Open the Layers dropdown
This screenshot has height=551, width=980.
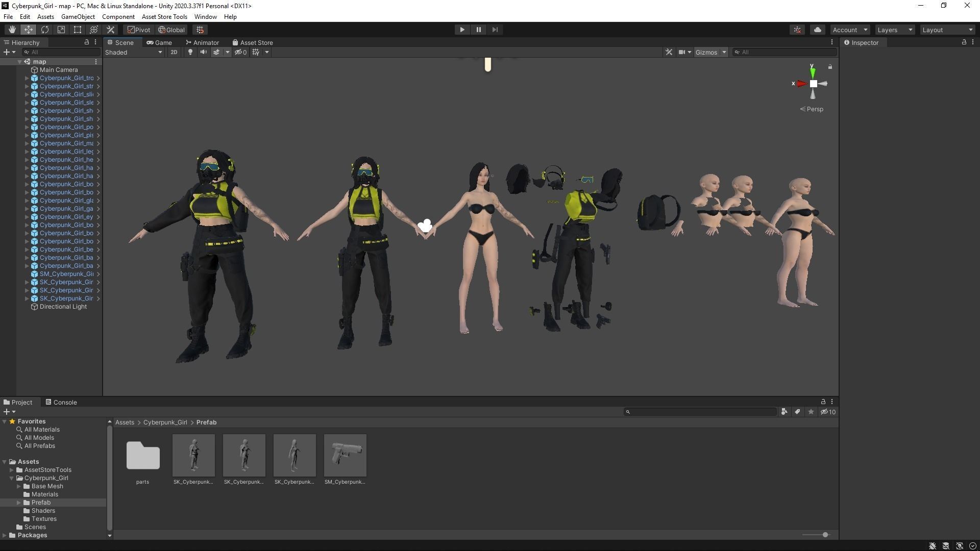[x=895, y=30]
